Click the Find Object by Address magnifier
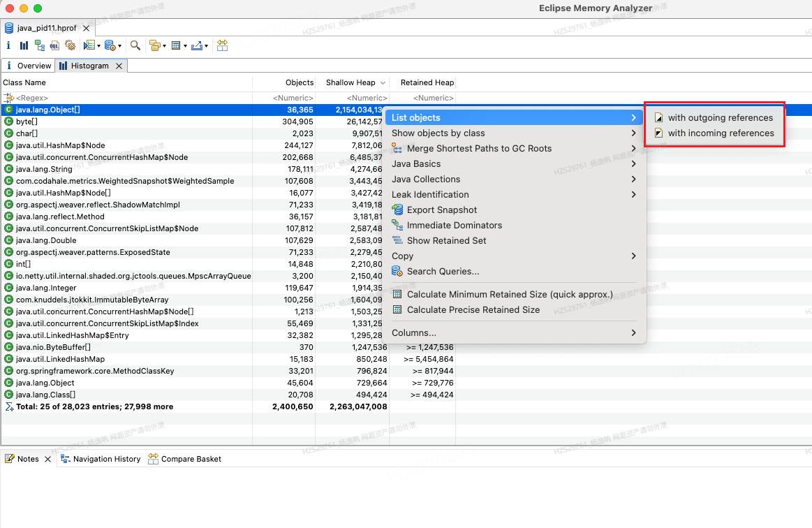 coord(135,45)
